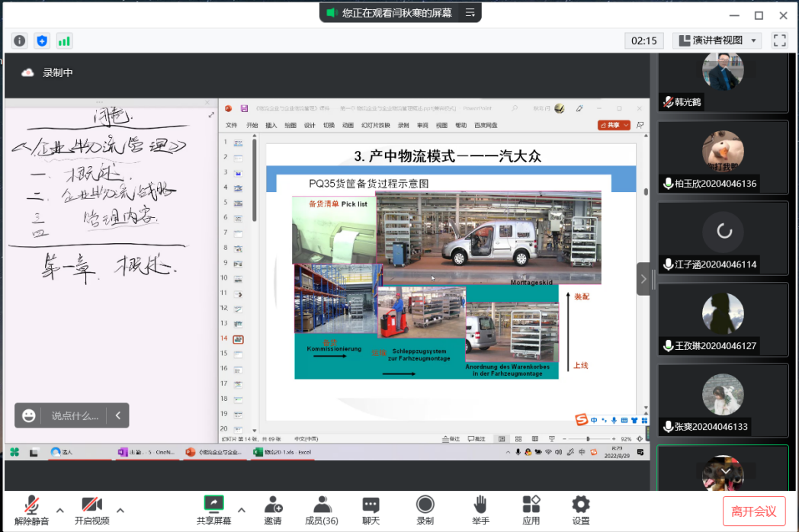799x532 pixels.
Task: Click Record (录制) button
Action: pyautogui.click(x=425, y=510)
